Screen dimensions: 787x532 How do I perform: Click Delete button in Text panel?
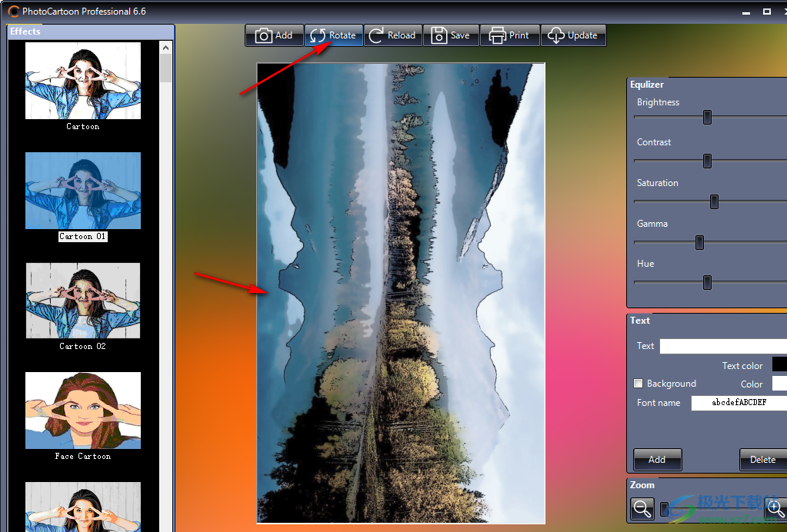click(x=763, y=460)
